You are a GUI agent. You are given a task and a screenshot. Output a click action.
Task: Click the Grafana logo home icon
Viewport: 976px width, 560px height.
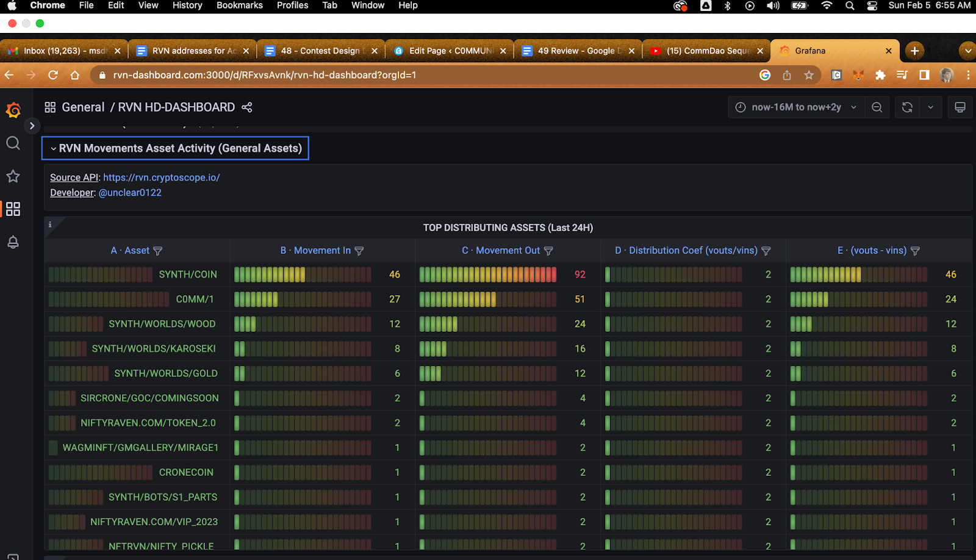pyautogui.click(x=13, y=110)
